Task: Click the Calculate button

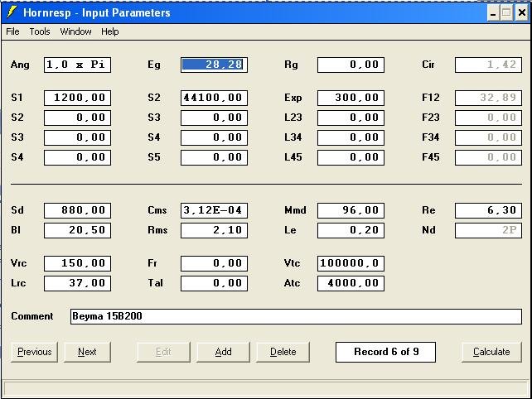Action: pyautogui.click(x=491, y=352)
